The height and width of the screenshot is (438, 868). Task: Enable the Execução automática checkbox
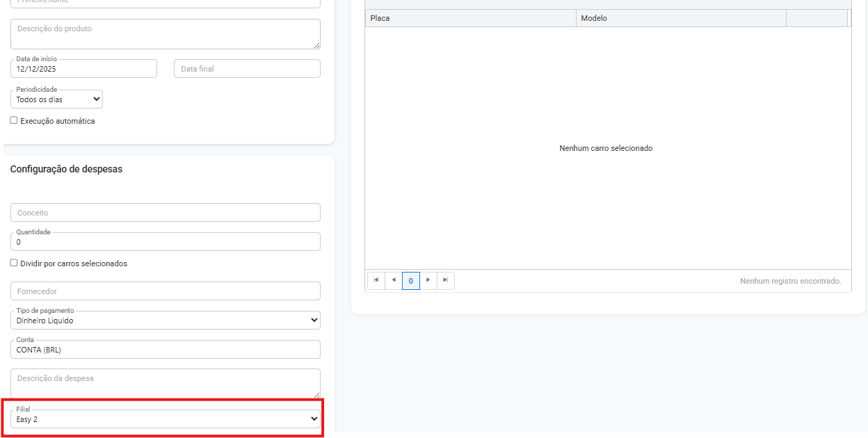14,120
